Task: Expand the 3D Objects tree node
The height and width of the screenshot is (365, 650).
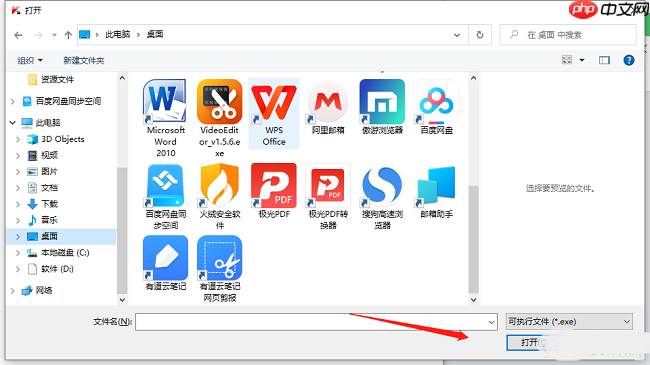Action: pos(18,139)
